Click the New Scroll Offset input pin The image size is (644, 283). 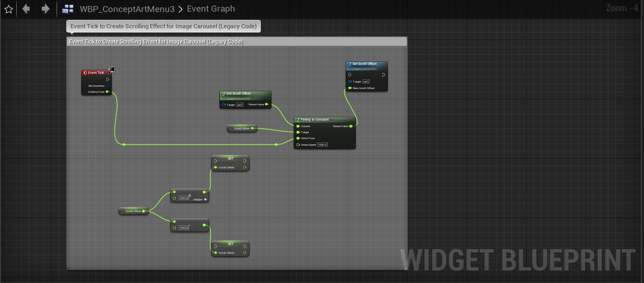point(350,88)
